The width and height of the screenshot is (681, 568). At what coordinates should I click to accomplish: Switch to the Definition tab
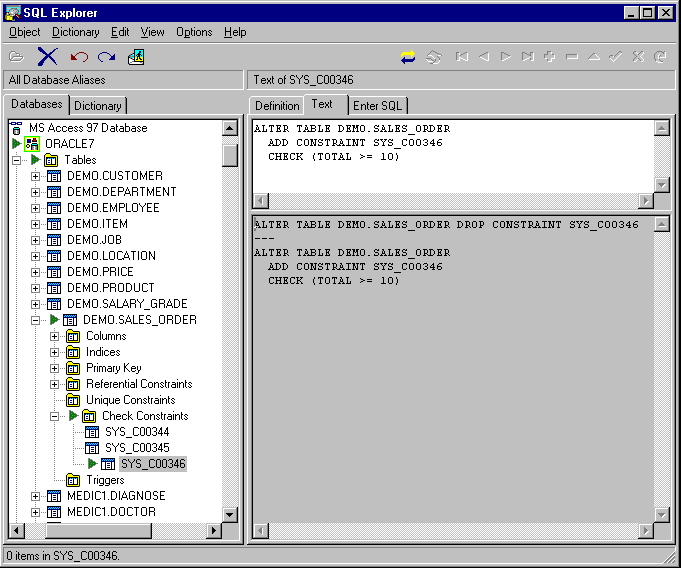pos(277,106)
